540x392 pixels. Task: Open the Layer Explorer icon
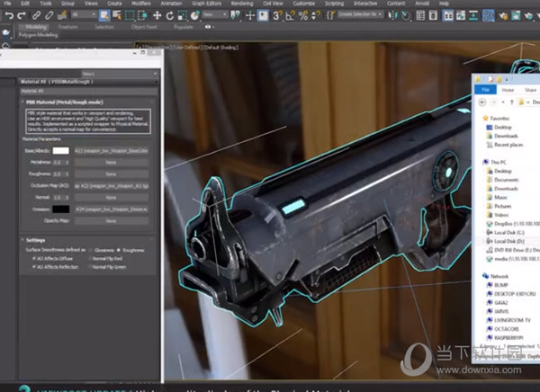(433, 15)
